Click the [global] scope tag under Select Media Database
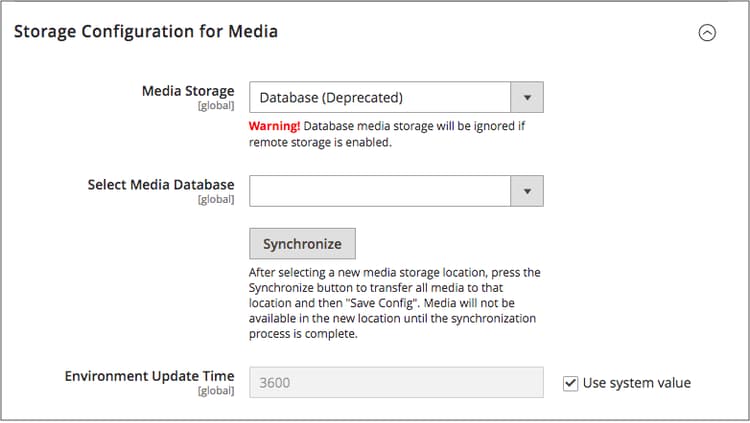 (217, 199)
